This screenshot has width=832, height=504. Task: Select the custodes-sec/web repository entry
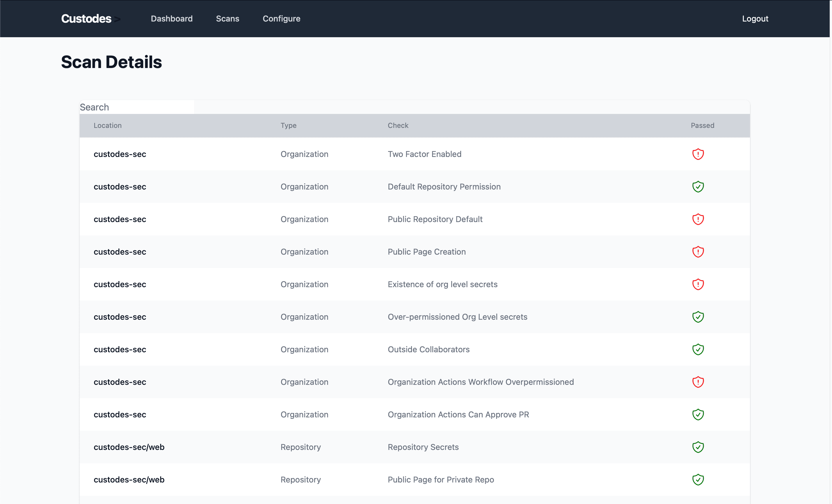click(x=129, y=447)
